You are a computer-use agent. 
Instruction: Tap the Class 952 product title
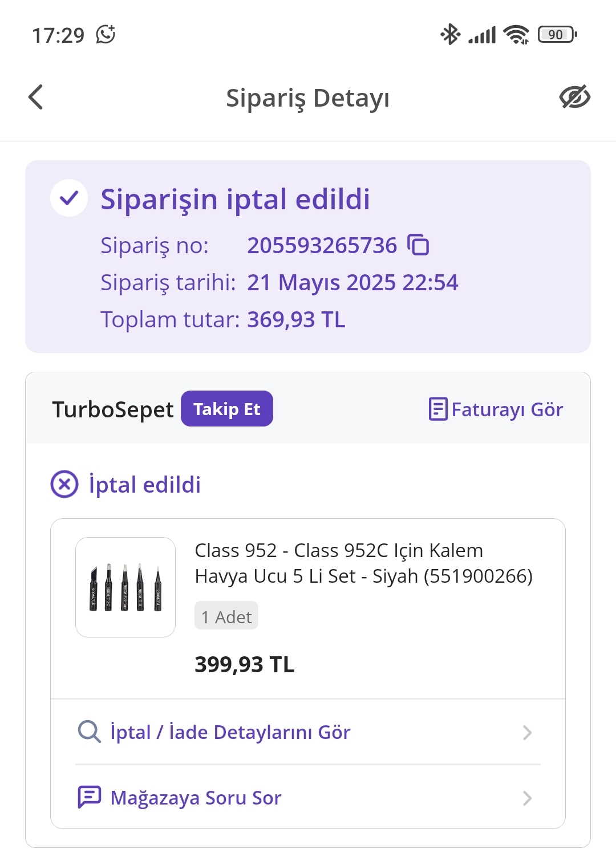(363, 563)
